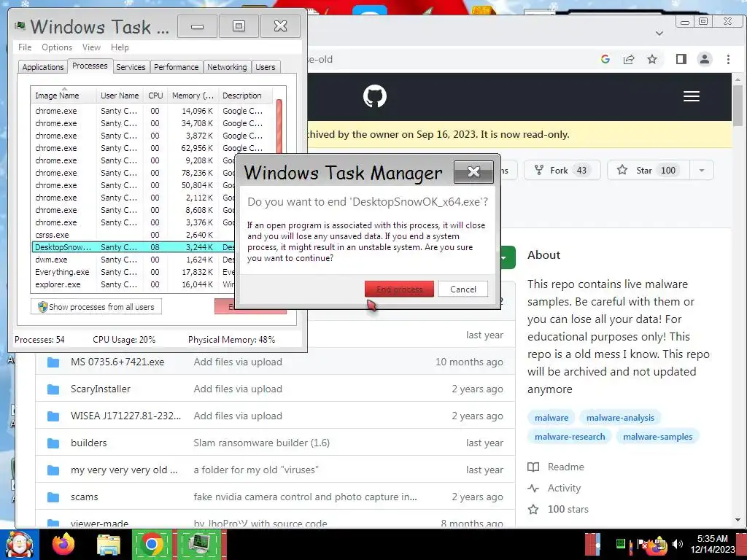The height and width of the screenshot is (560, 747).
Task: Click the GitHub octocat logo
Action: point(374,96)
